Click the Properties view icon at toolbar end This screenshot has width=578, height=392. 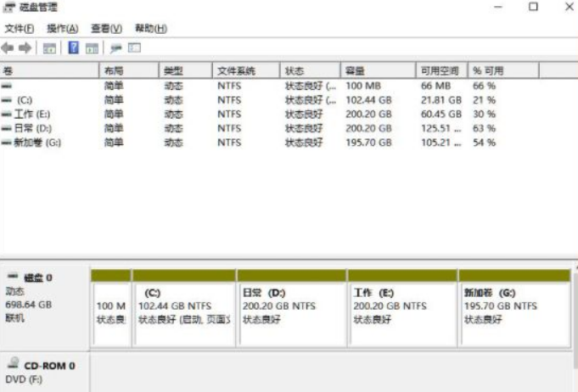point(134,48)
